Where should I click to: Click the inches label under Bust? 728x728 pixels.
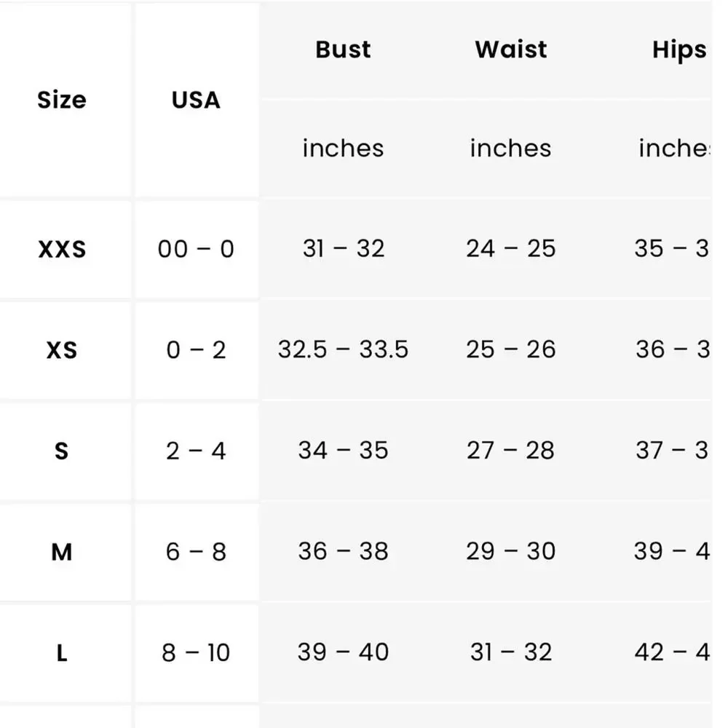pos(343,149)
